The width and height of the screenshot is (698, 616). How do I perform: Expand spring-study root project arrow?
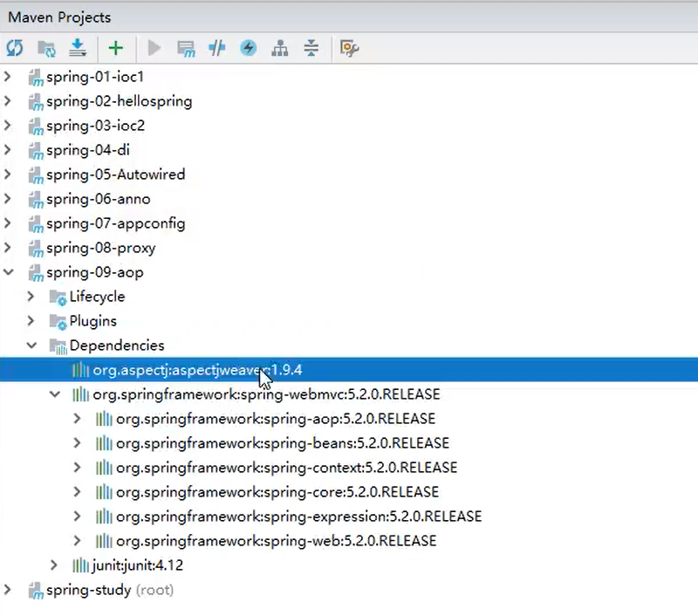(8, 590)
